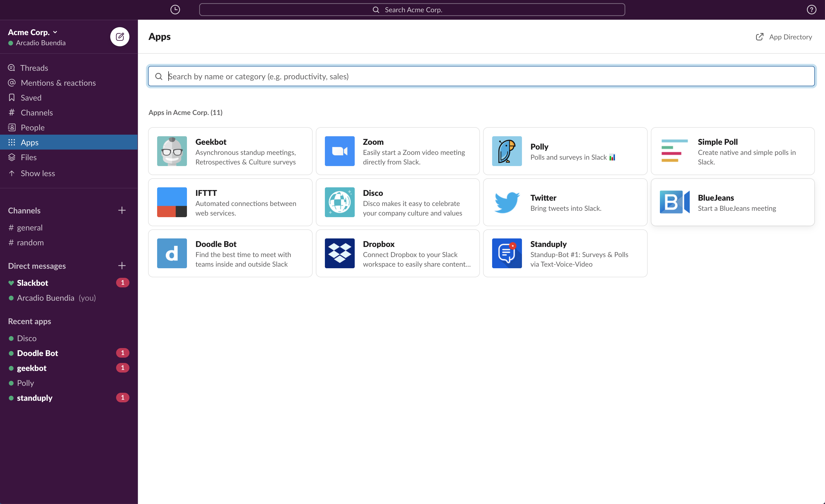
Task: Click standuply recent app notification badge
Action: coord(122,398)
